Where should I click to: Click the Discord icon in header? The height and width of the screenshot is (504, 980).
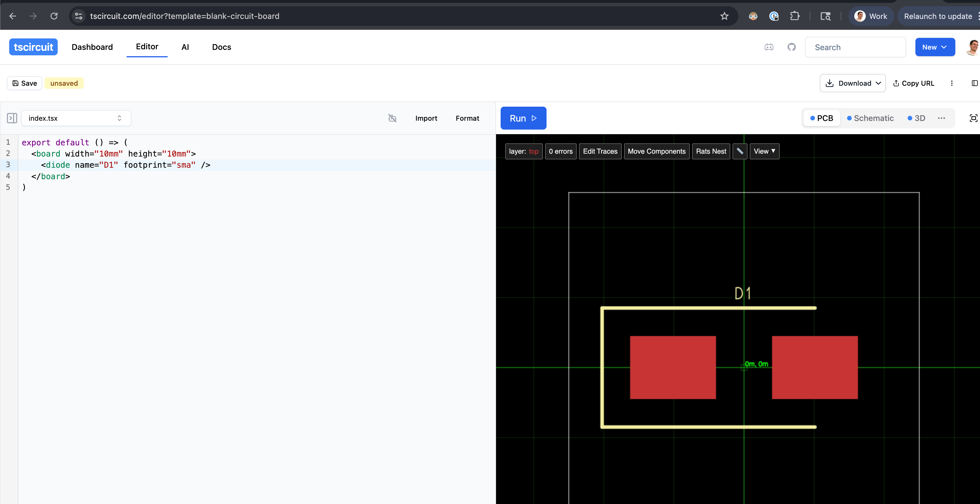point(769,47)
